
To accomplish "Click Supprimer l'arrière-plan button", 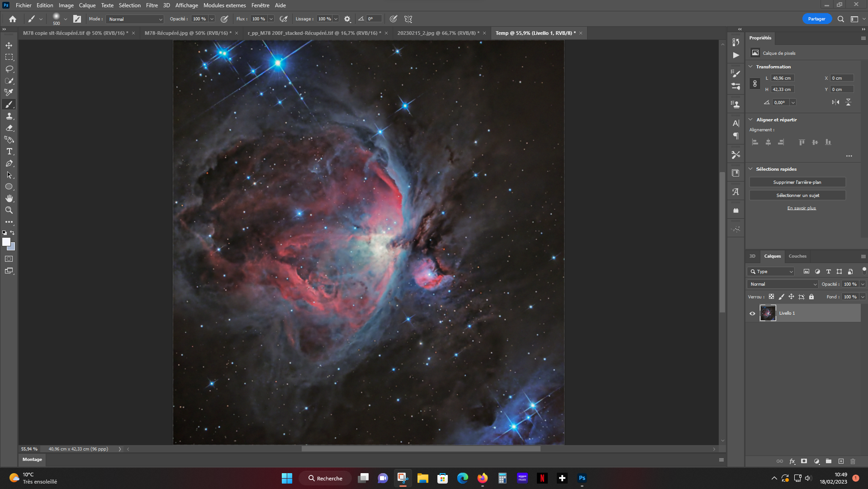I will pos(797,182).
